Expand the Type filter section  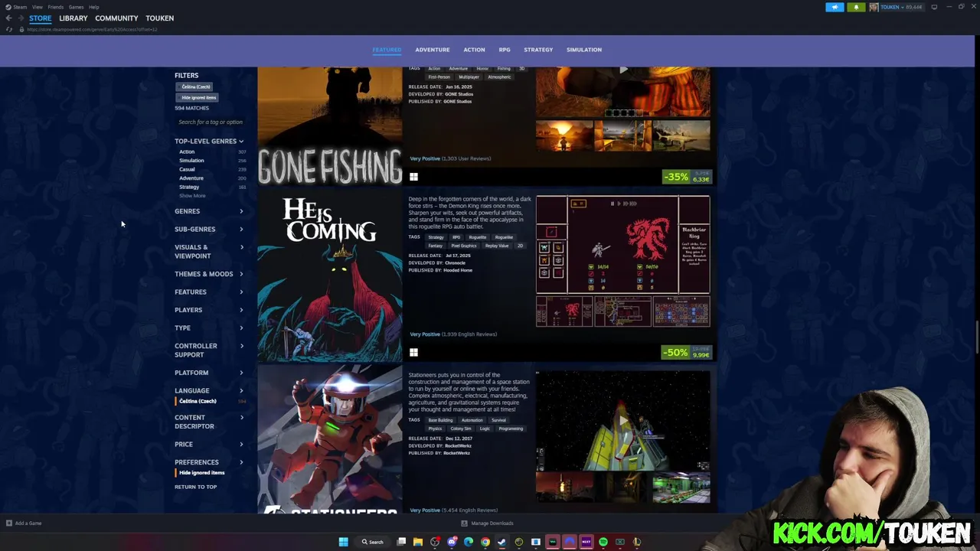pyautogui.click(x=209, y=328)
